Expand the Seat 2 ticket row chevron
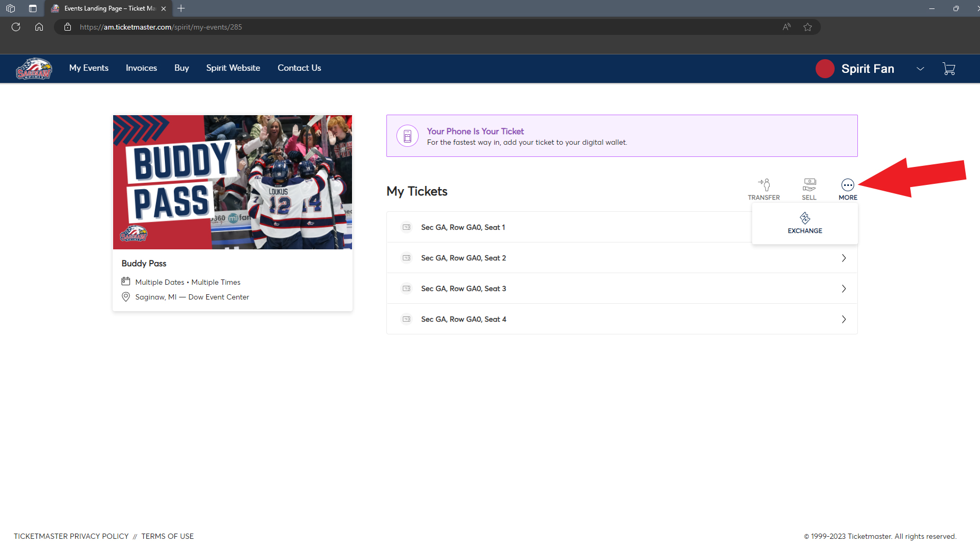 [843, 258]
